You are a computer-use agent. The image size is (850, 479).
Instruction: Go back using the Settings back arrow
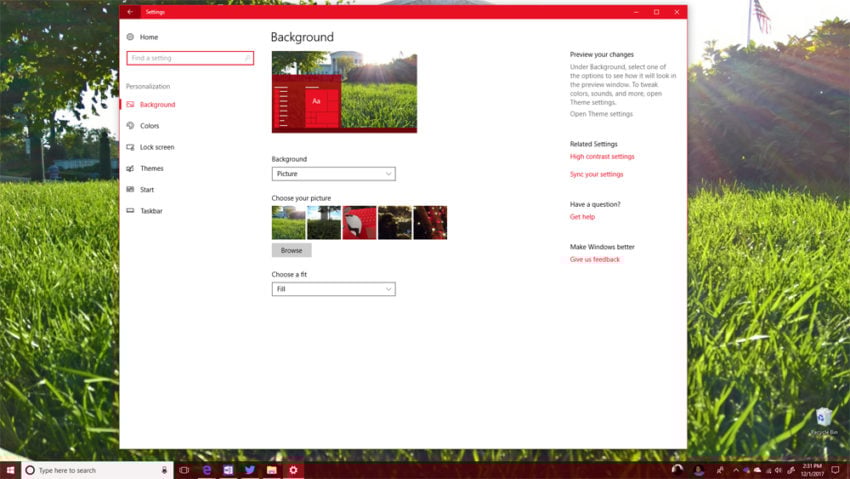[130, 11]
